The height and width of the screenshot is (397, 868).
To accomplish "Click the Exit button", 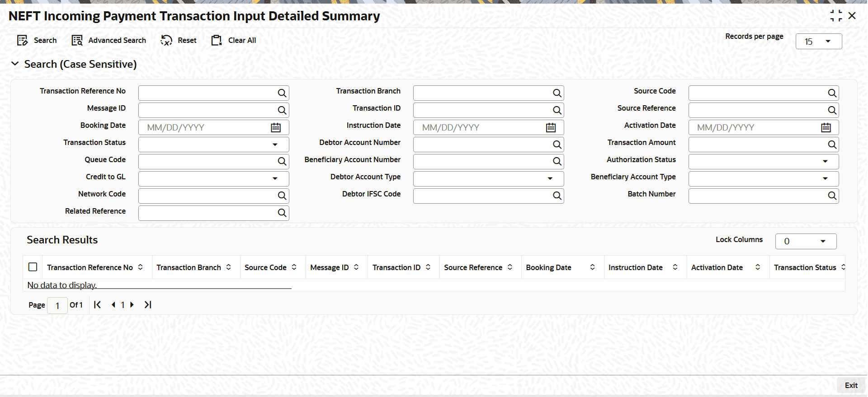I will pos(851,385).
